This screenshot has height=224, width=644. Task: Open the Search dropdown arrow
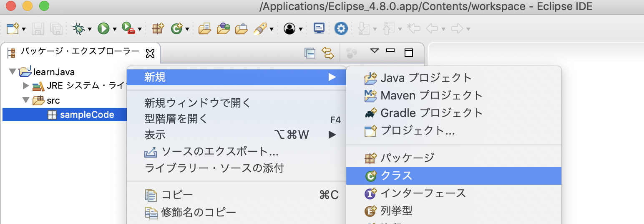[x=272, y=29]
